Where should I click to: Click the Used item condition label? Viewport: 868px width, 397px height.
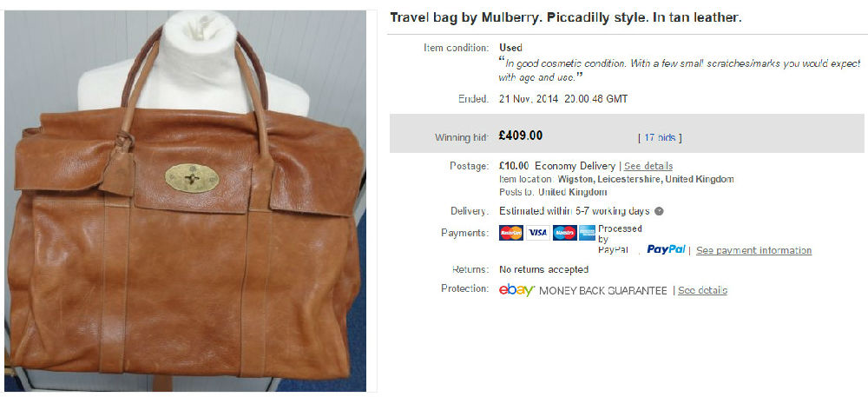[x=510, y=48]
